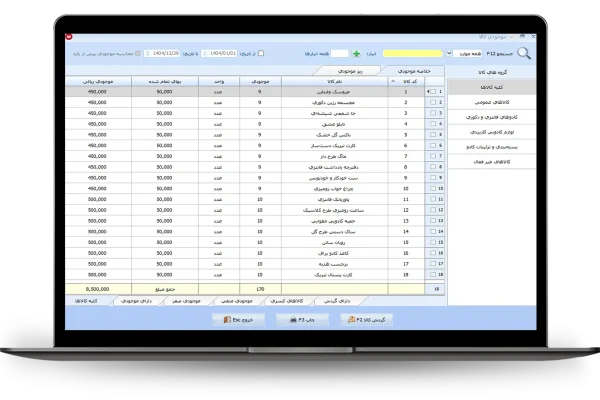Click stepper arrows of 1404/01/01 date

(x=205, y=54)
